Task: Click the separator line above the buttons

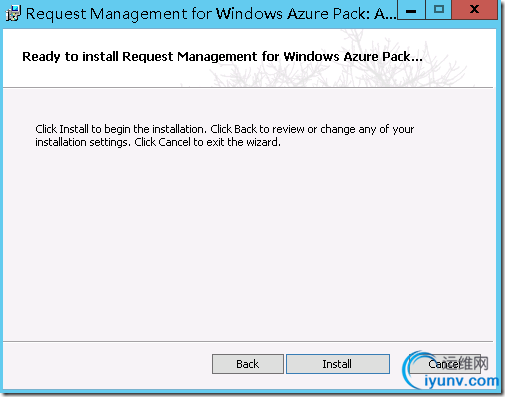Action: [248, 341]
